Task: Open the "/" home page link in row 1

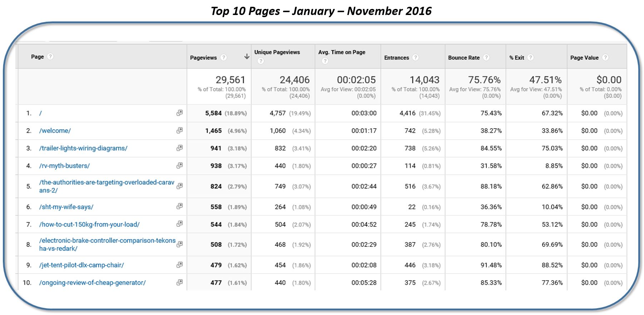Action: (41, 113)
